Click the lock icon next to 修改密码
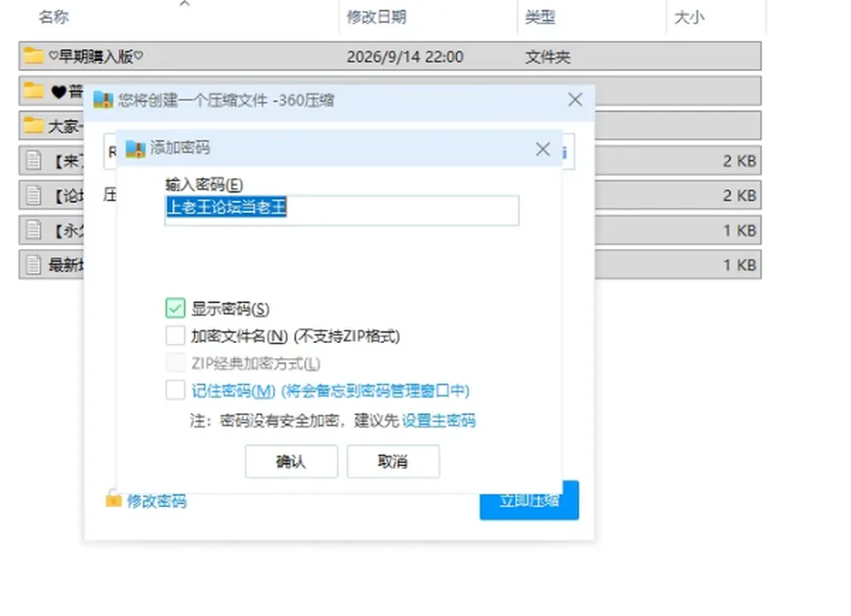The height and width of the screenshot is (616, 851). click(113, 498)
